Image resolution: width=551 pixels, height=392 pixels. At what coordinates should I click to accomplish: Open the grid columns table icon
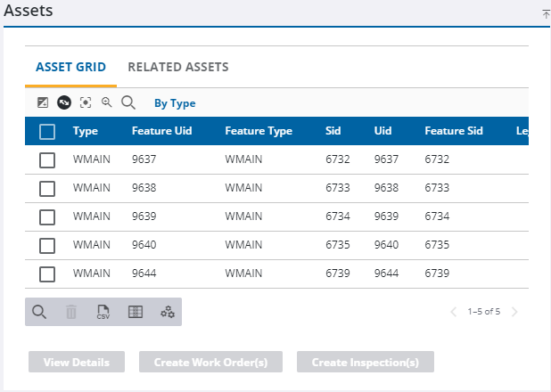coord(136,312)
